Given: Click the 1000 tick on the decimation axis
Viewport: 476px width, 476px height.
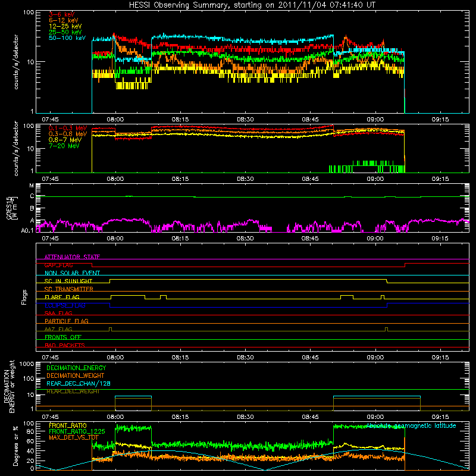Looking at the screenshot, I should [27, 364].
